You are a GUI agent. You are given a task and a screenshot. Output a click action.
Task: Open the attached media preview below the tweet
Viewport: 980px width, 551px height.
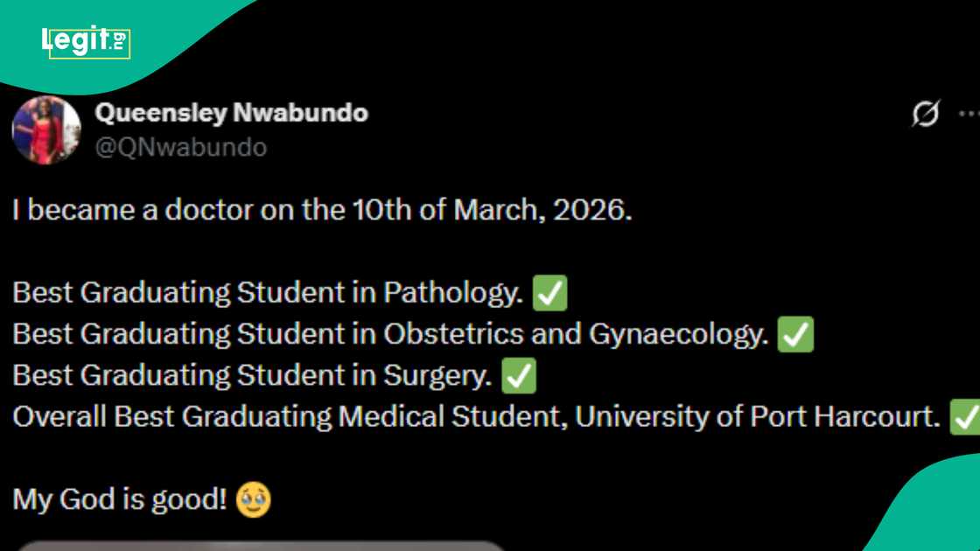(x=261, y=545)
